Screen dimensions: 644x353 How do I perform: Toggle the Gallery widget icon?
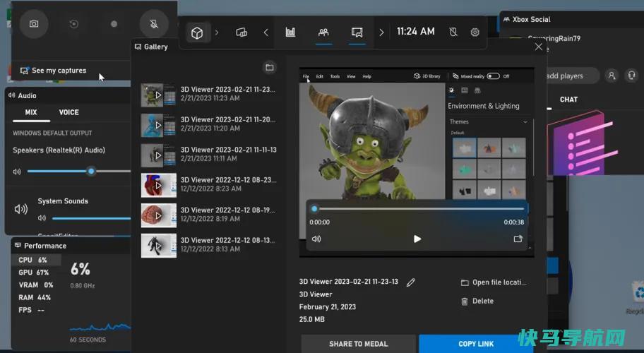coord(357,32)
